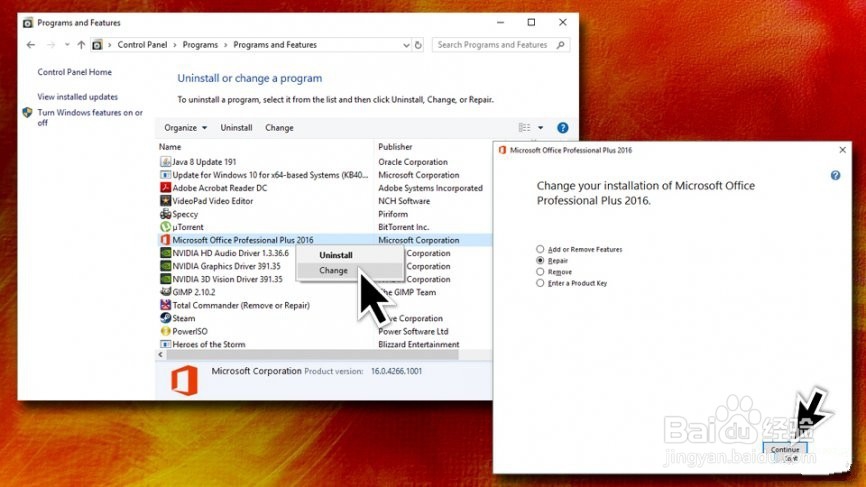
Task: Click the GIMP 2.10.2 icon
Action: click(165, 292)
